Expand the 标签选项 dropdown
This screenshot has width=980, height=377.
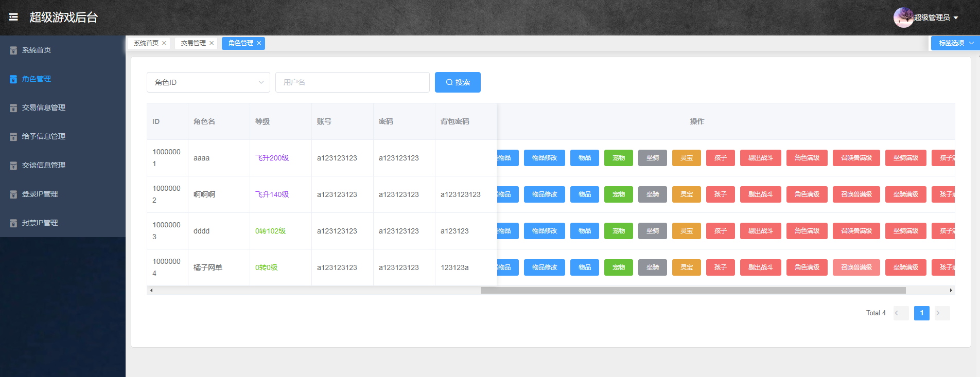coord(955,43)
